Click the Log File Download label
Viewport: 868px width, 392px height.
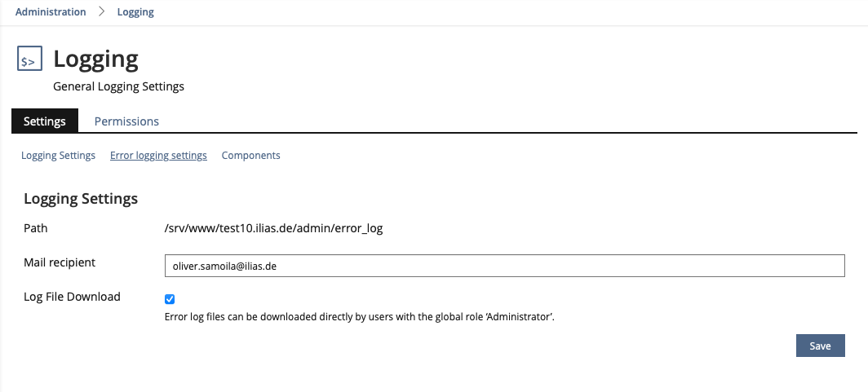click(x=72, y=297)
